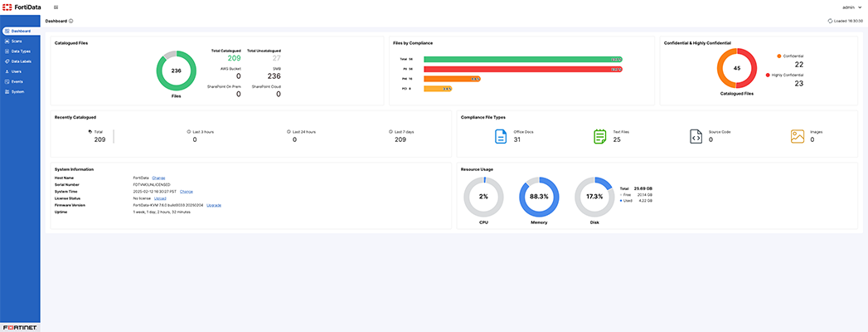The width and height of the screenshot is (868, 332).
Task: Click the Office Docs file icon
Action: point(501,136)
